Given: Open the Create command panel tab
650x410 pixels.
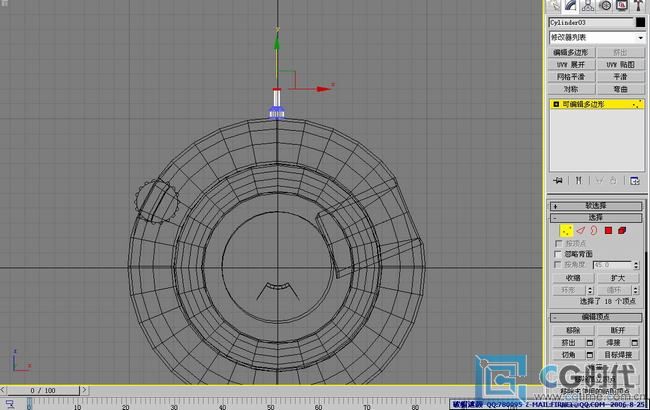Looking at the screenshot, I should (x=554, y=5).
